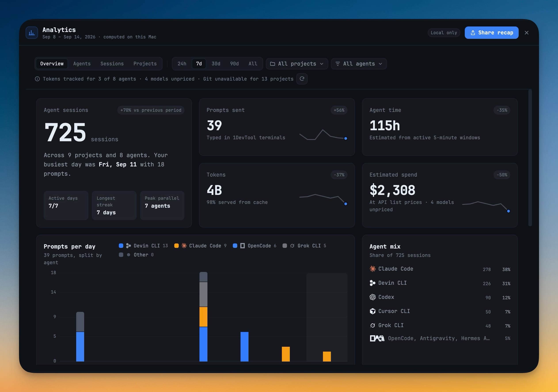Switch to the Projects tab

click(x=145, y=64)
